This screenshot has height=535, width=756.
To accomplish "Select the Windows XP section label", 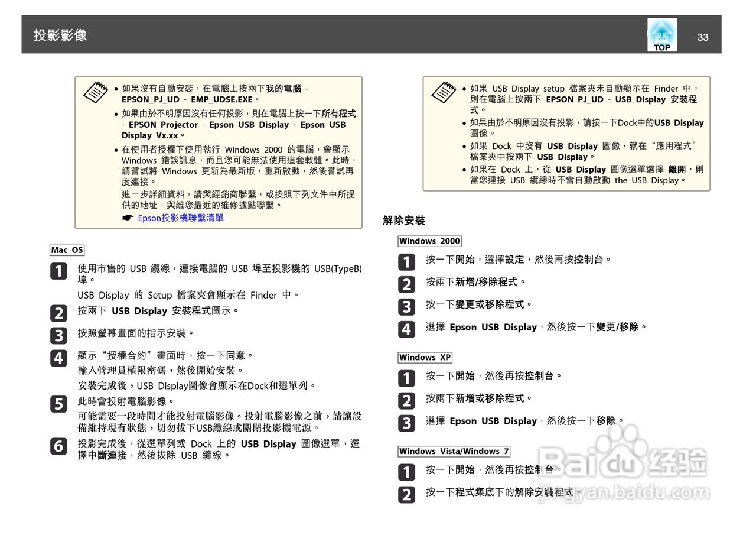I will click(425, 357).
